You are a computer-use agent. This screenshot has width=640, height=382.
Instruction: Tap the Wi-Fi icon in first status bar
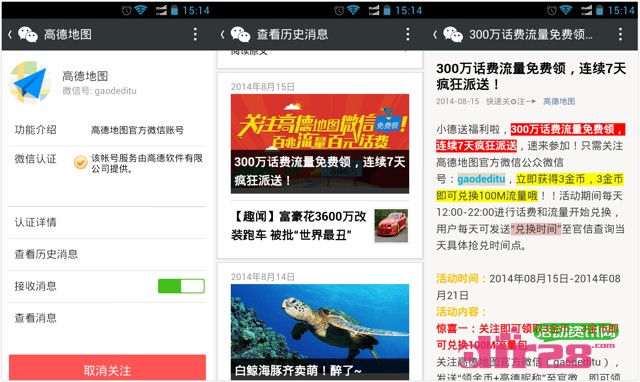[x=140, y=10]
